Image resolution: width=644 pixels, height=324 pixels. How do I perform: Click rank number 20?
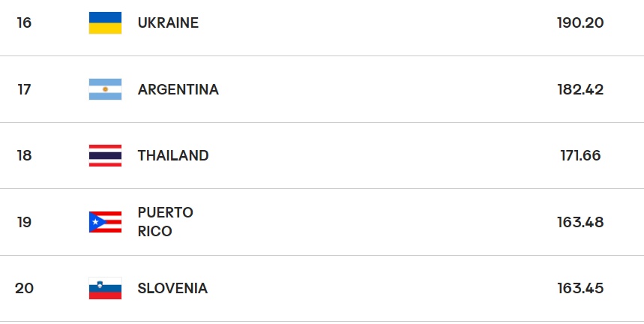point(24,288)
